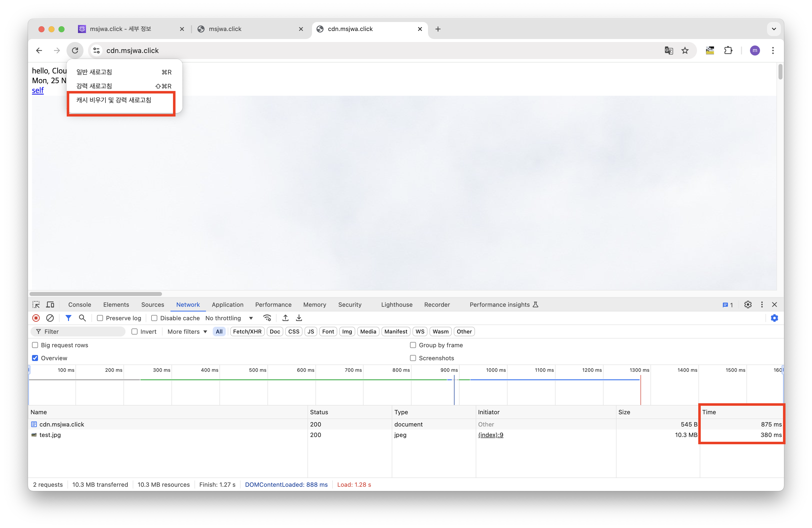Stop recording network log
812x528 pixels.
point(36,318)
